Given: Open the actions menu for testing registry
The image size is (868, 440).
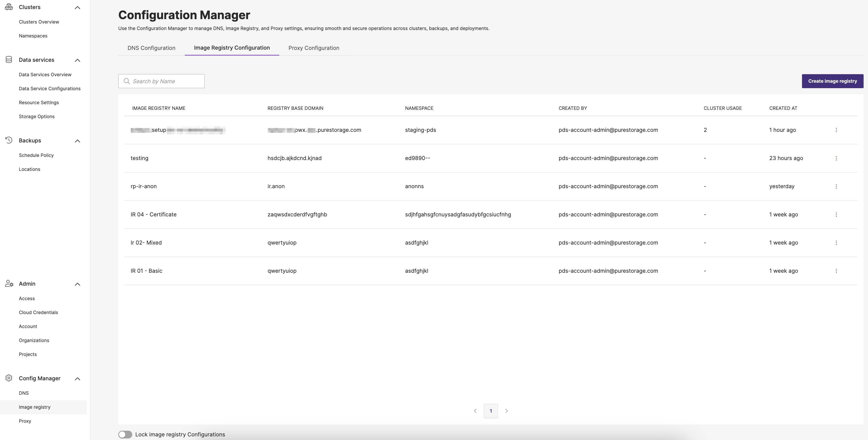Looking at the screenshot, I should (x=836, y=158).
